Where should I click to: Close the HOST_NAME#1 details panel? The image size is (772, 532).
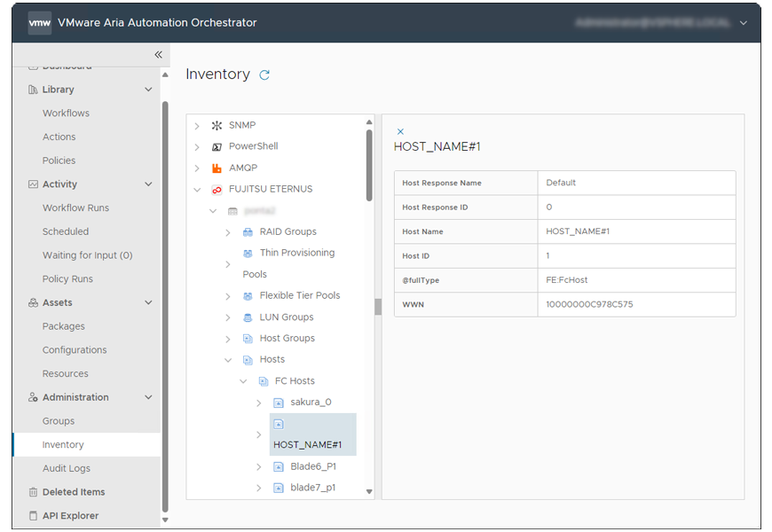[x=400, y=131]
